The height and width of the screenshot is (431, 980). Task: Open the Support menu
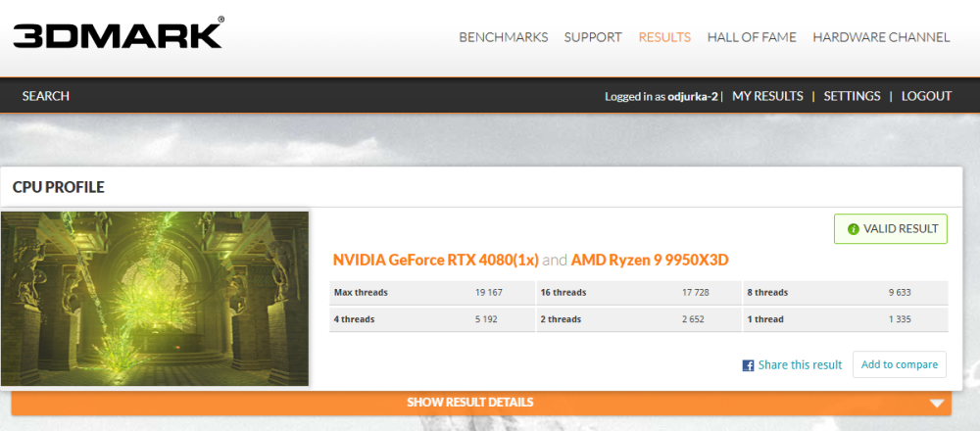[593, 37]
